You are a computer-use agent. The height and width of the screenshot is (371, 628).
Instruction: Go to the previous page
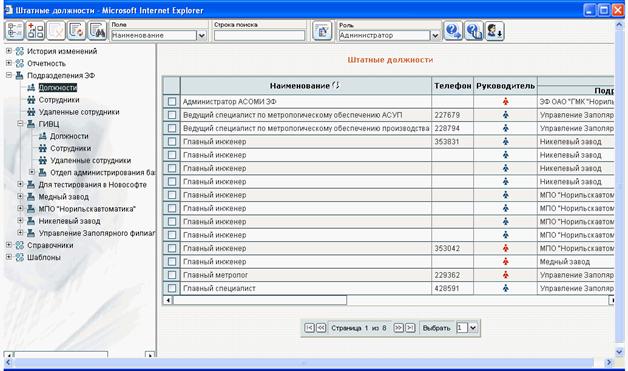(x=321, y=328)
